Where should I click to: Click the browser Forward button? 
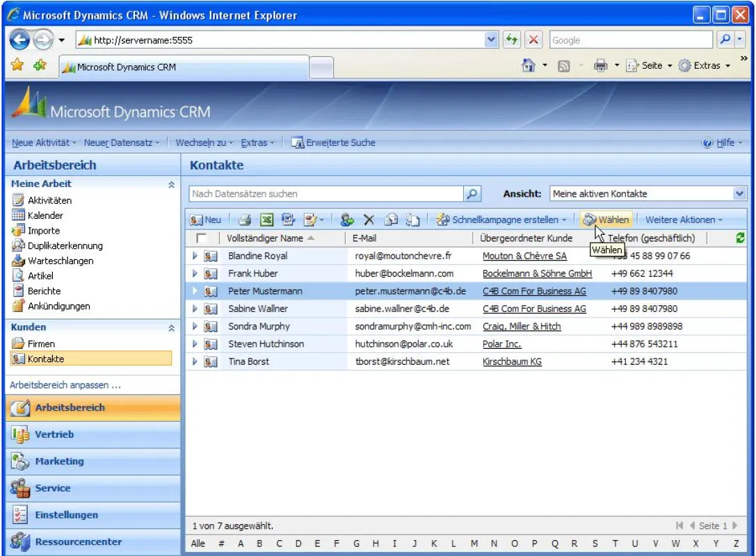pyautogui.click(x=43, y=40)
